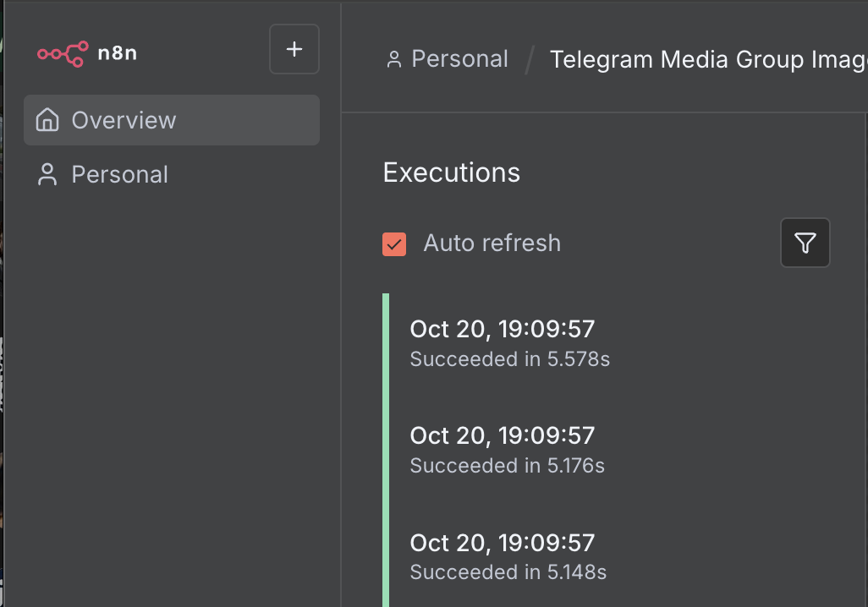This screenshot has height=607, width=868.
Task: Click the Auto refresh label text
Action: point(492,243)
